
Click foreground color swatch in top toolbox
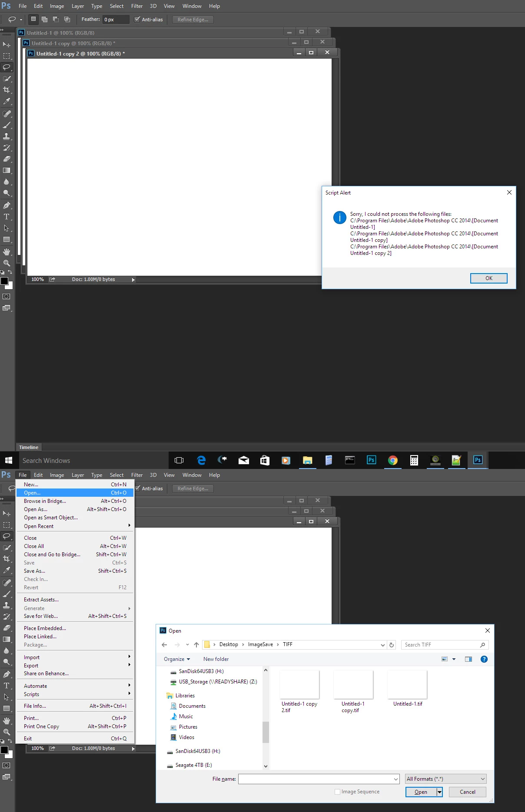pyautogui.click(x=4, y=281)
